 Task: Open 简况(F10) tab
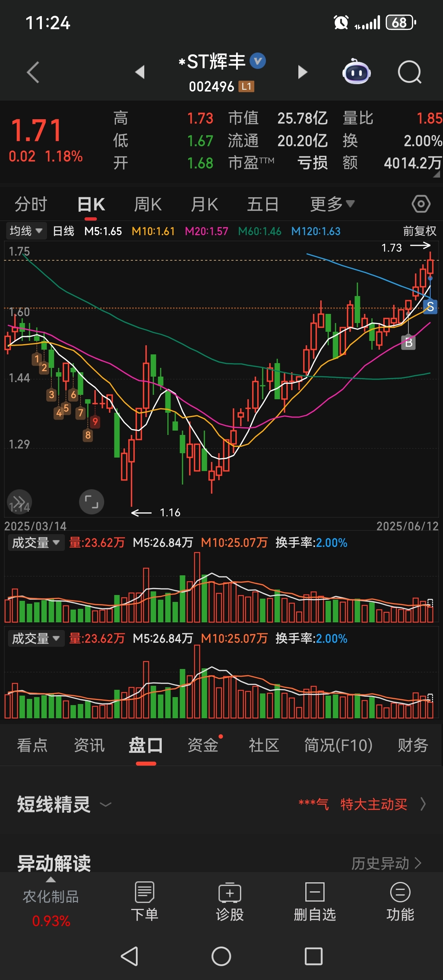coord(338,745)
